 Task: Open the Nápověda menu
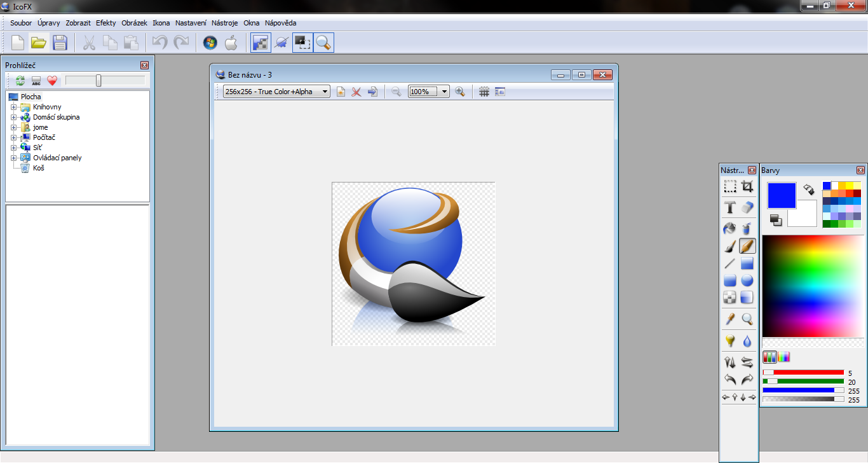(281, 23)
